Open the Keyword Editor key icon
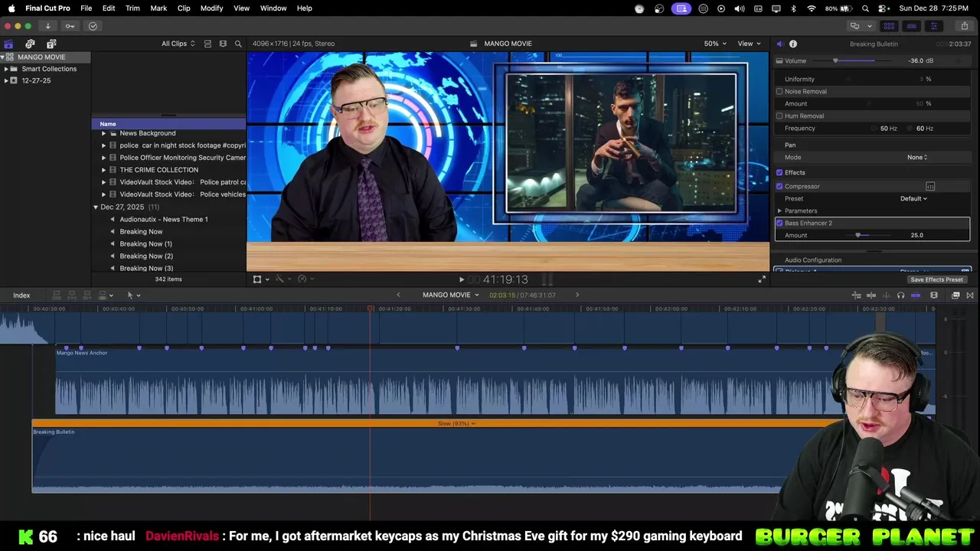 [70, 26]
